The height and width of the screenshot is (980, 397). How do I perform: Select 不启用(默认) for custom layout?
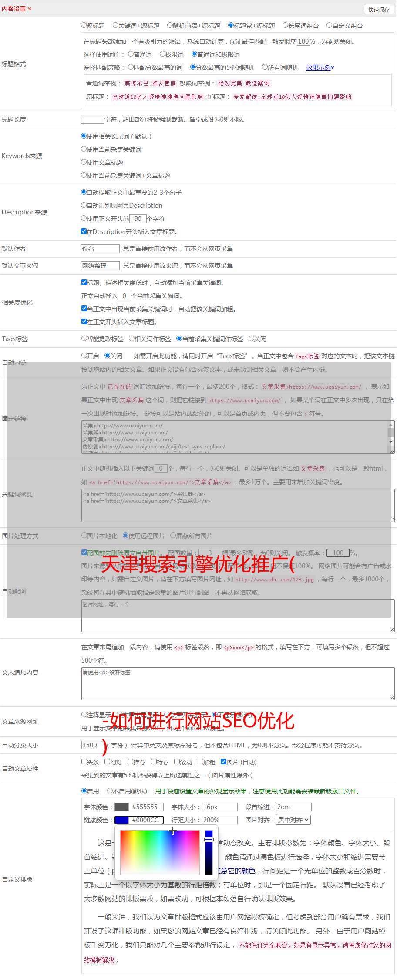[x=110, y=791]
